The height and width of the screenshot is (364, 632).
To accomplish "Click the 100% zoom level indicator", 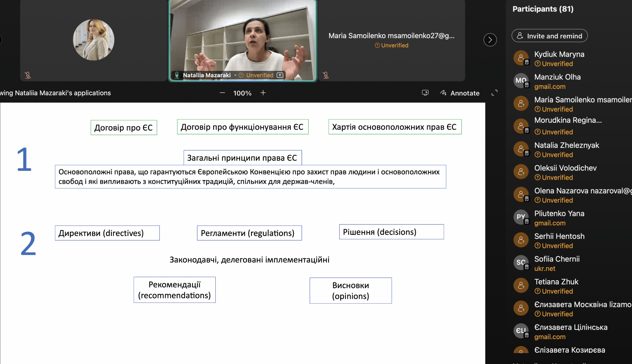I will [x=242, y=93].
